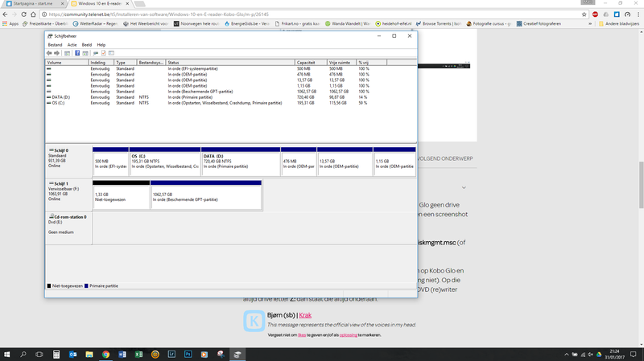644x361 pixels.
Task: Open Lightroom from the taskbar
Action: click(x=171, y=353)
